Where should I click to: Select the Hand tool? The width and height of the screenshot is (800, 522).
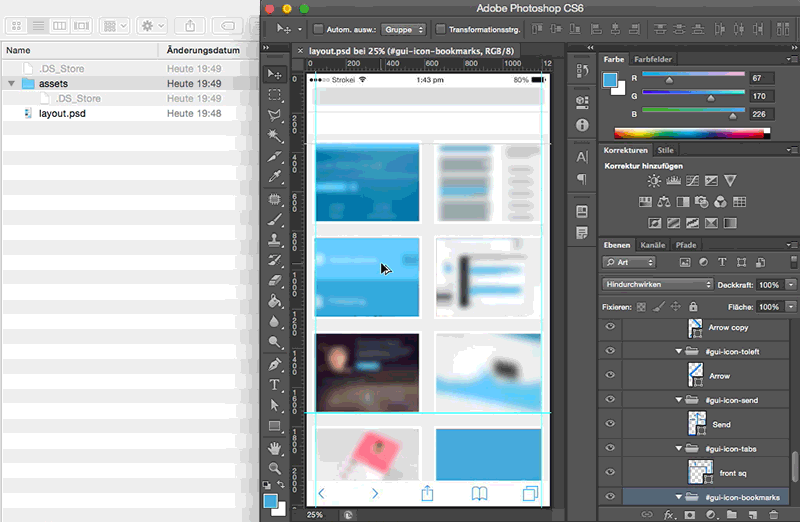point(274,448)
